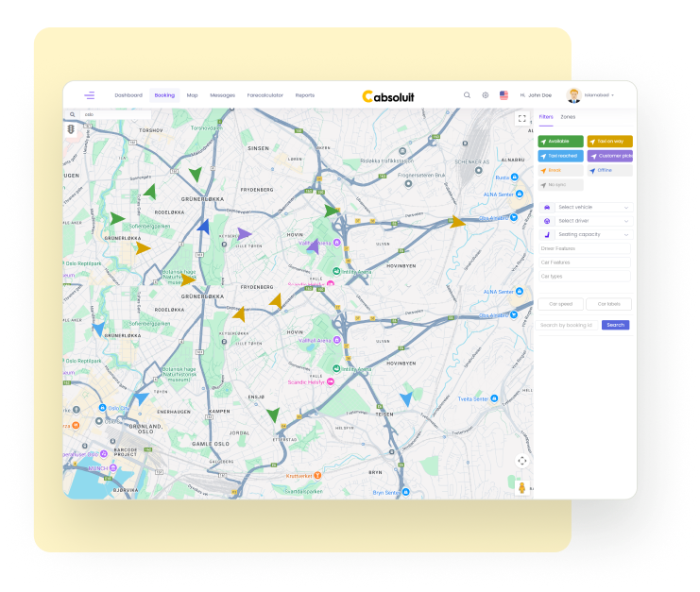Select the purple taxi marker on Valhall Arena
Image resolution: width=700 pixels, height=592 pixels.
pyautogui.click(x=314, y=246)
